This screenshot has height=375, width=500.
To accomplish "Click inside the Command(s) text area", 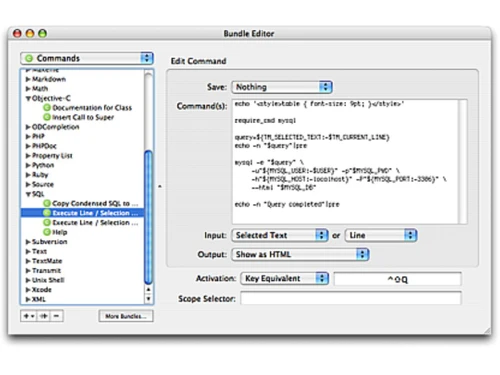I will pyautogui.click(x=349, y=162).
